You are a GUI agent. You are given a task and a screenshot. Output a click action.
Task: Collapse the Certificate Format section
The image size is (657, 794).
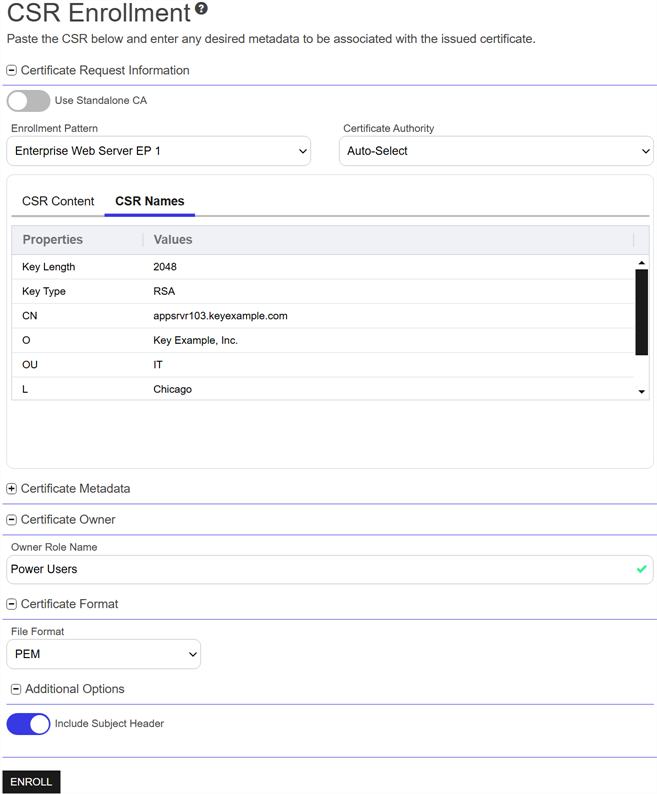coord(12,604)
